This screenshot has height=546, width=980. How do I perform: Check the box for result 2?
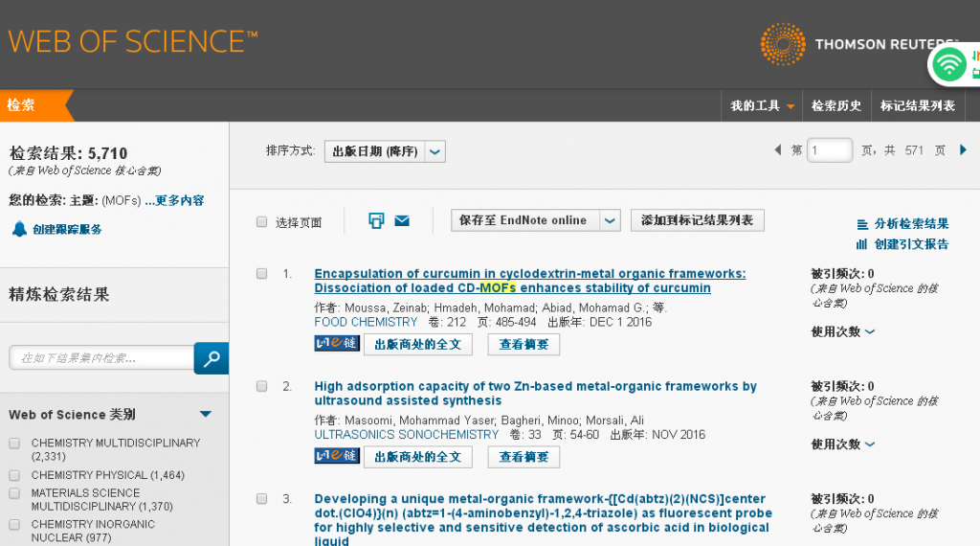click(x=262, y=386)
